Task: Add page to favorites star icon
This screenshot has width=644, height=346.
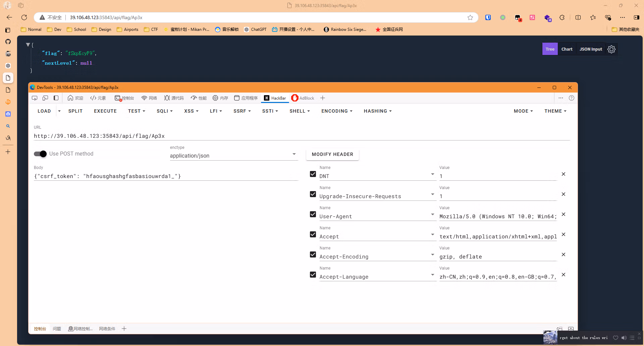Action: coord(470,17)
